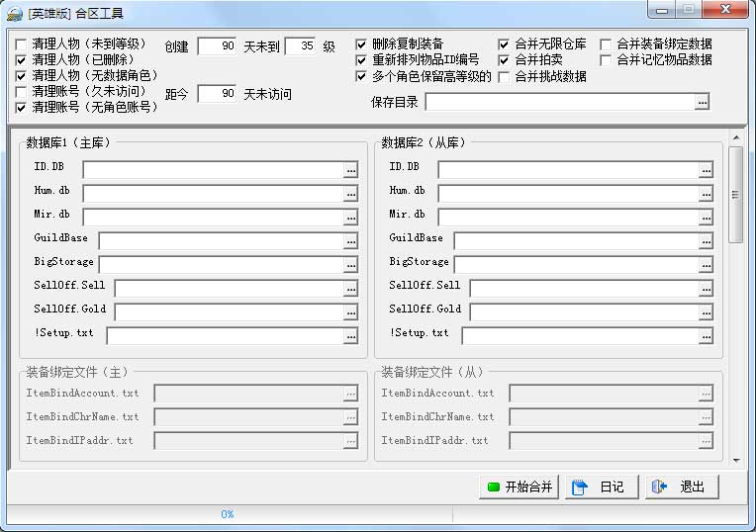756x532 pixels.
Task: Enable 合并装备绑定数据 checkbox
Action: [605, 44]
